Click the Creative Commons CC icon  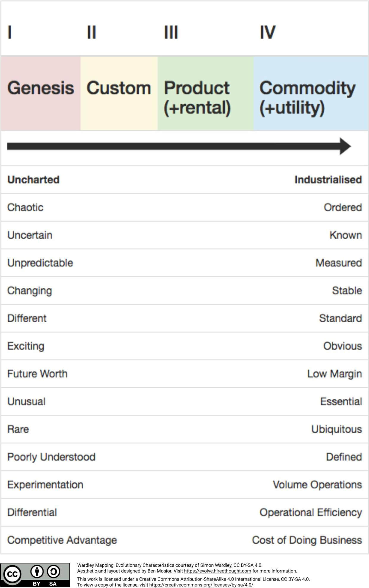pos(12,574)
